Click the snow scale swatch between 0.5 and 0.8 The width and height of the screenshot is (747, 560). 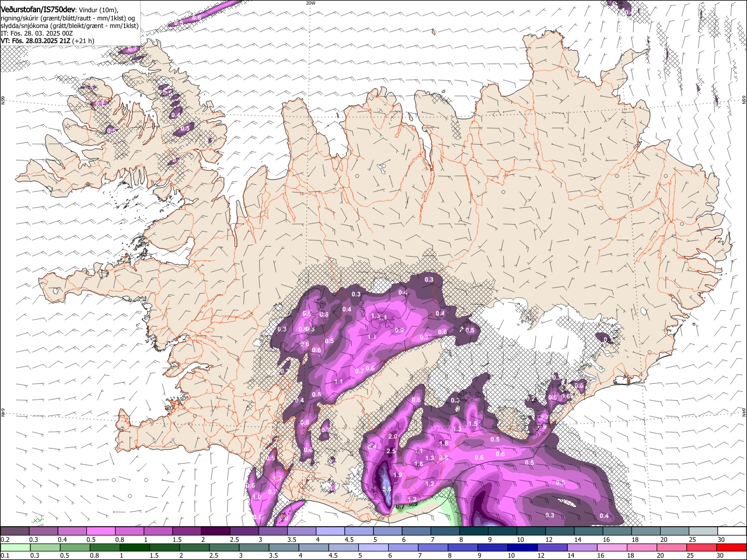click(102, 531)
